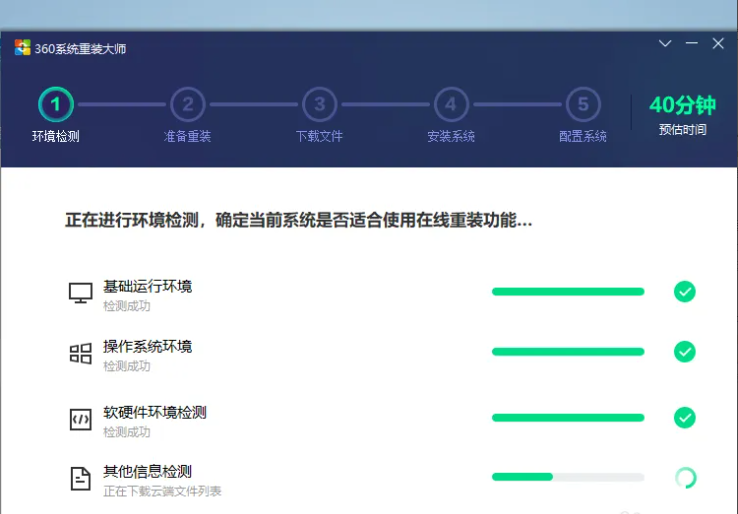The height and width of the screenshot is (514, 738).
Task: Click the green checkmark for 基础运行环境
Action: (684, 292)
